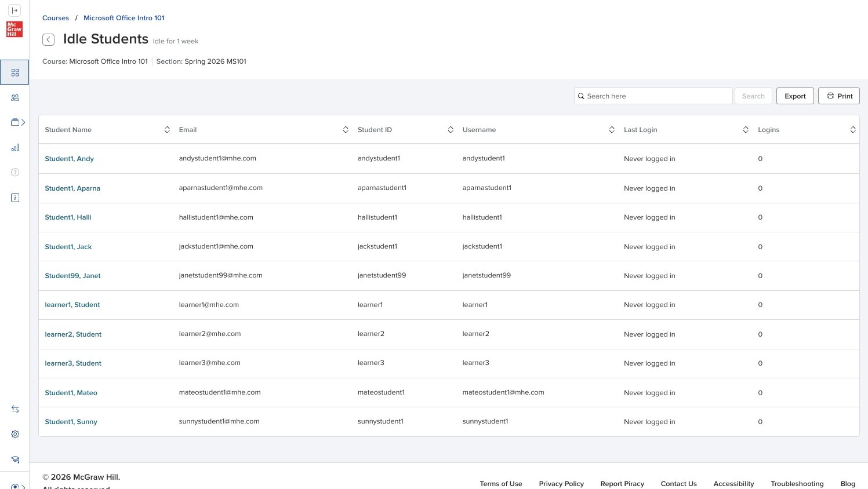868x489 pixels.
Task: Open student Student1, Halli
Action: pos(68,217)
